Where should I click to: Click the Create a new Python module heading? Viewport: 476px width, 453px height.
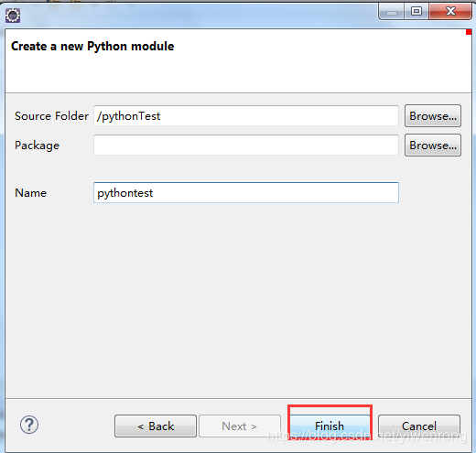pos(92,47)
